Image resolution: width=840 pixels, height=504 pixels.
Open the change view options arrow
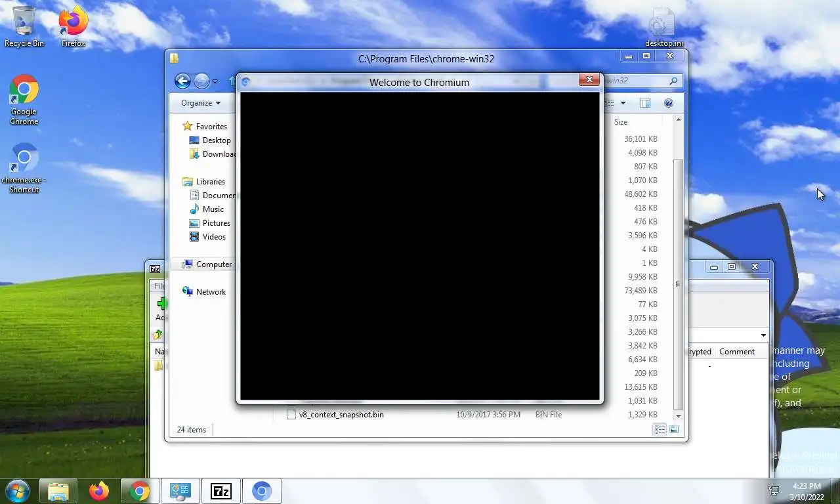tap(623, 103)
